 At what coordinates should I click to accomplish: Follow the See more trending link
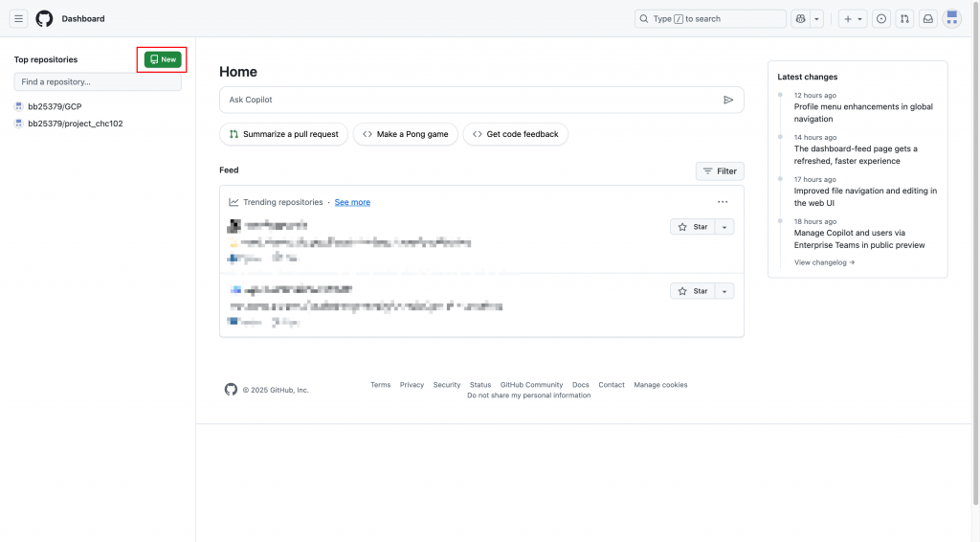(x=352, y=202)
